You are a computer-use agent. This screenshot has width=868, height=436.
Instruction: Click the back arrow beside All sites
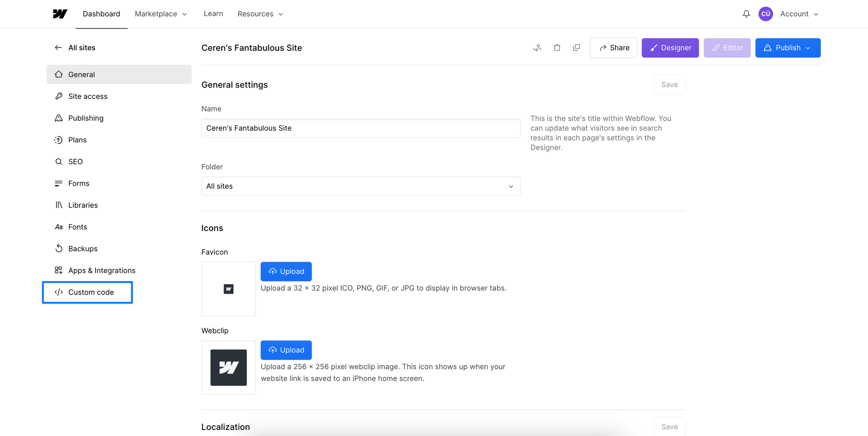coord(58,48)
